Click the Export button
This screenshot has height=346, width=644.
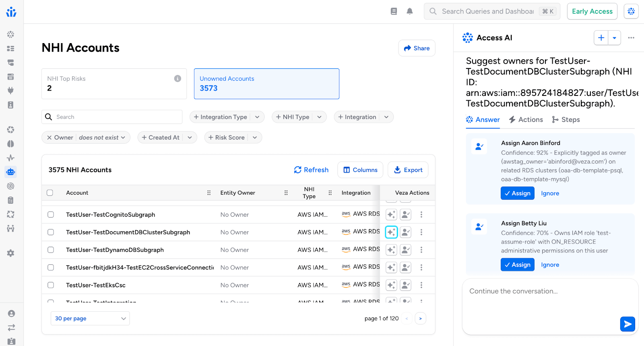coord(408,170)
